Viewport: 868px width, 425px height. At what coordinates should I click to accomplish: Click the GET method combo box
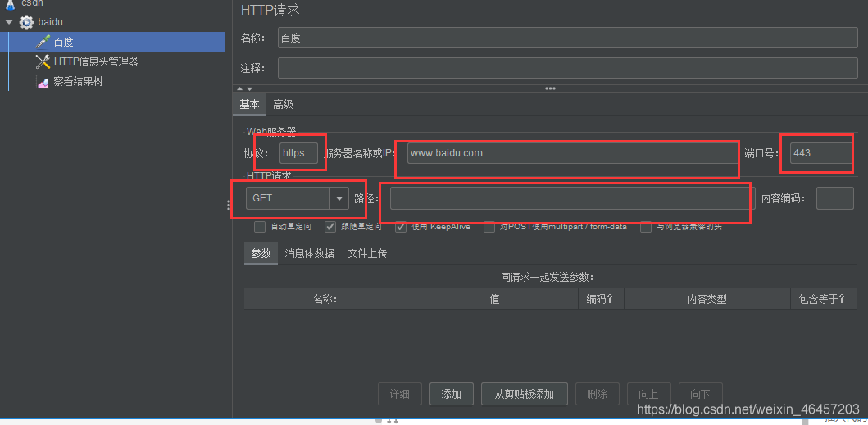click(298, 198)
